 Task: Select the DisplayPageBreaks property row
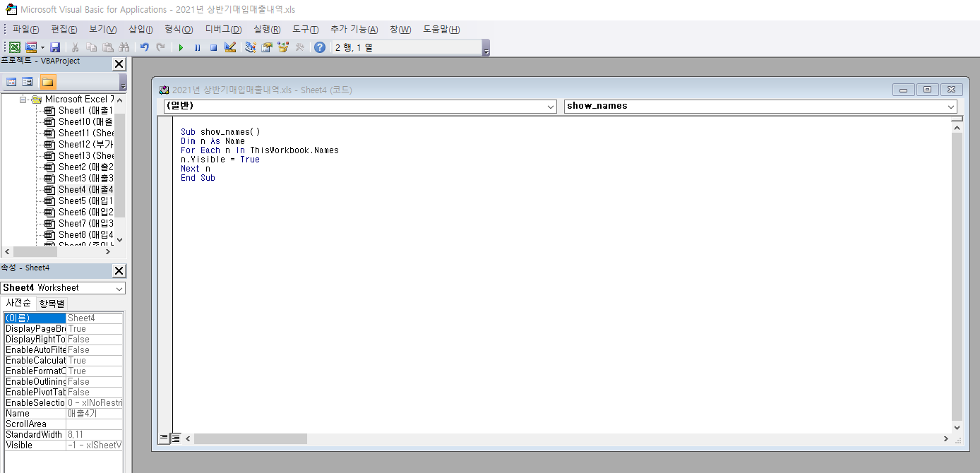[x=64, y=328]
